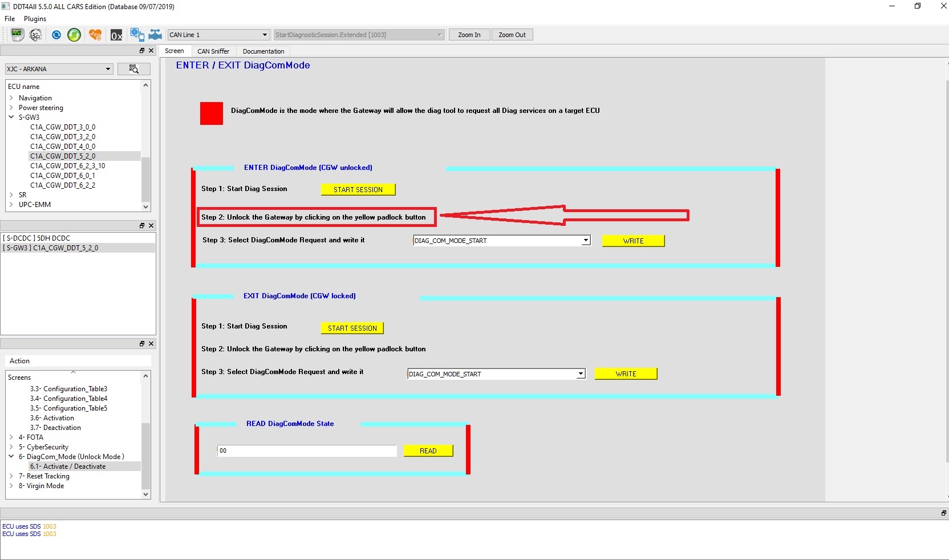Close the opened ECUs panel
This screenshot has width=949, height=560.
[151, 226]
